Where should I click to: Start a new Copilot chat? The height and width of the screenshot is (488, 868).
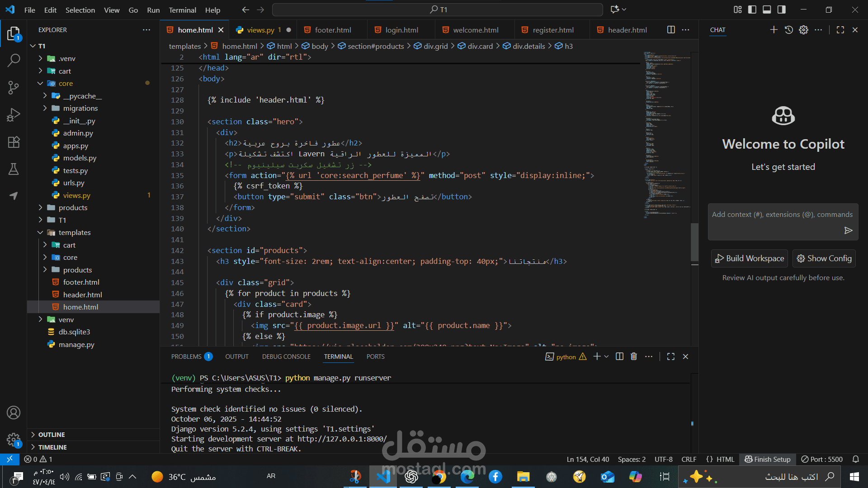coord(774,30)
